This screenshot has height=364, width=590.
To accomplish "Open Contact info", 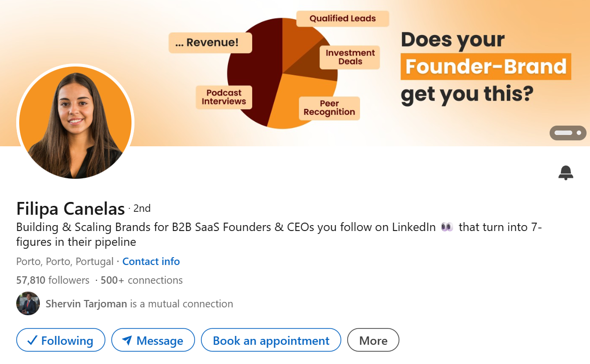I will click(151, 262).
